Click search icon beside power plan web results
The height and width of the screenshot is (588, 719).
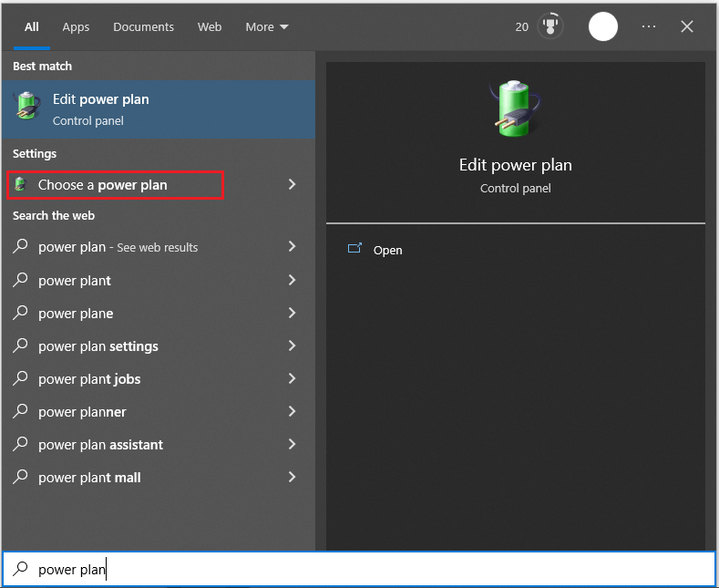(x=20, y=246)
